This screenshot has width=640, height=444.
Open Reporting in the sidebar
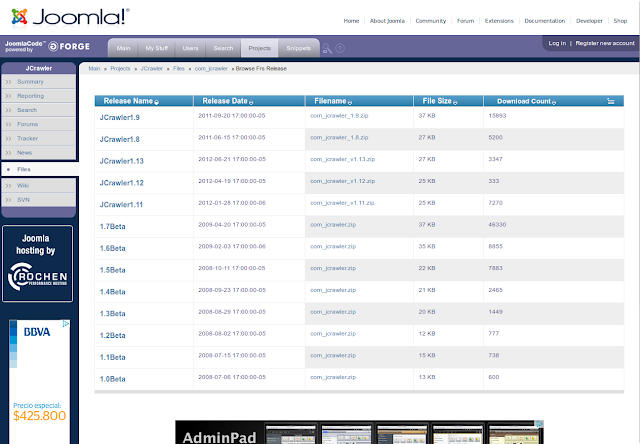(39, 96)
